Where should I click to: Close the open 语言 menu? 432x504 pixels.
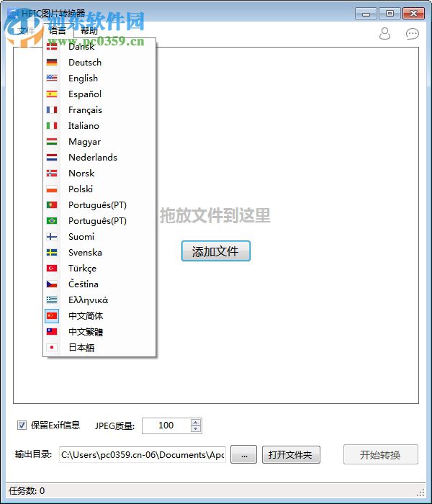click(x=58, y=31)
